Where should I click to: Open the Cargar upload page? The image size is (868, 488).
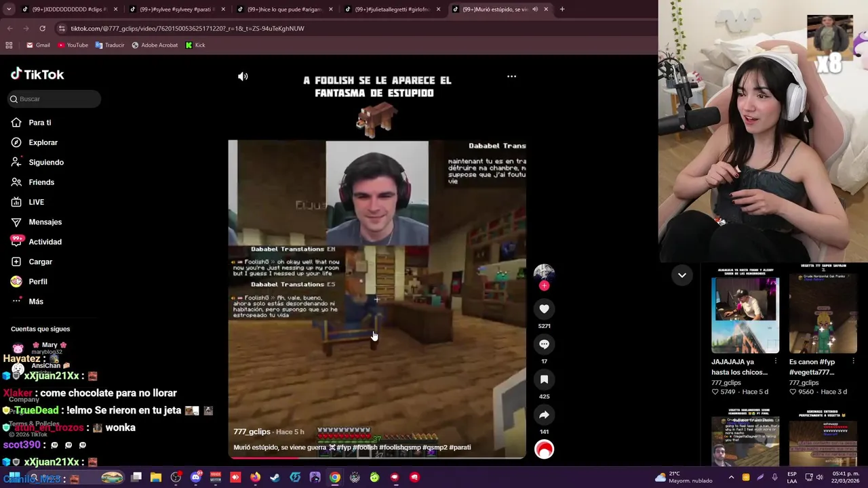(x=40, y=262)
